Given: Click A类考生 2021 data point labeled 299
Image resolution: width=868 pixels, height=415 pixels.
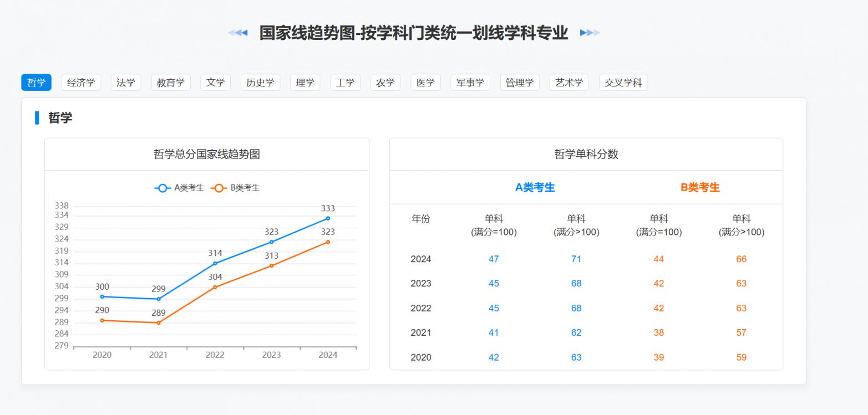Looking at the screenshot, I should pos(159,299).
